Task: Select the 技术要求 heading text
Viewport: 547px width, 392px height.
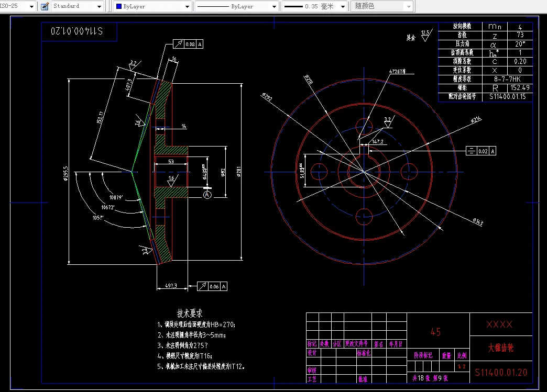Action: pyautogui.click(x=190, y=313)
